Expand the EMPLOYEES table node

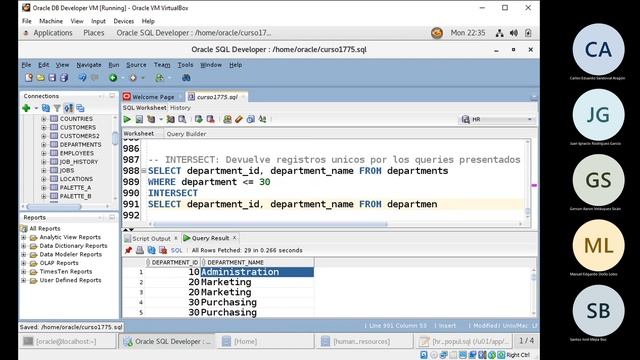coord(44,153)
